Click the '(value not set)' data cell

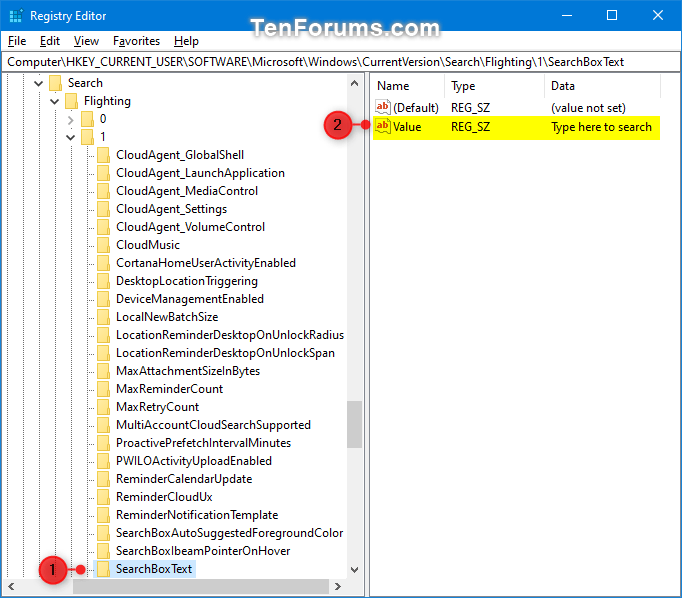click(588, 108)
